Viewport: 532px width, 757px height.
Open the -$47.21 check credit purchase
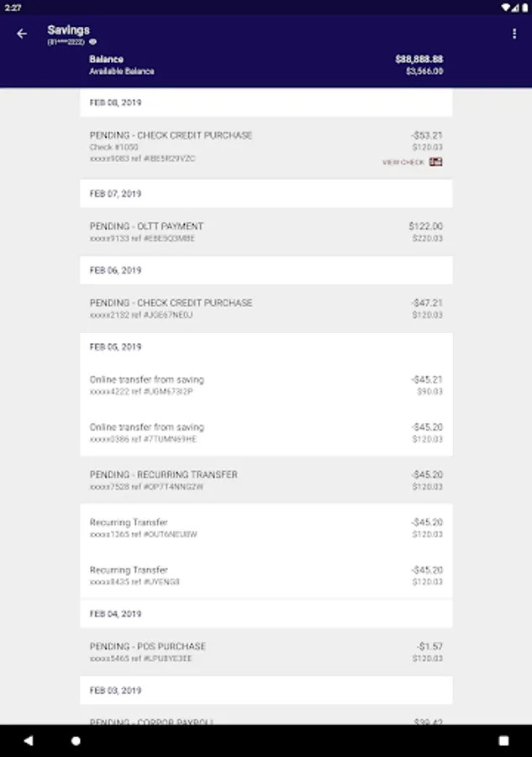pyautogui.click(x=266, y=309)
